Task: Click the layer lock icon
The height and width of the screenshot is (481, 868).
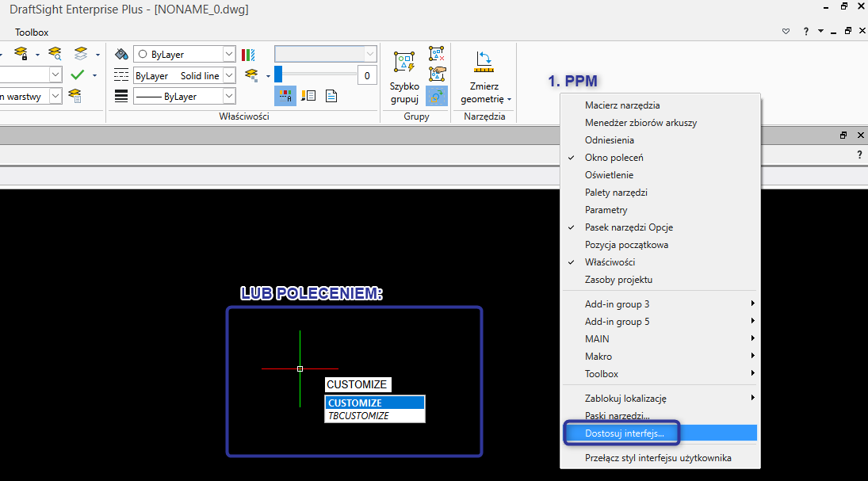Action: point(21,54)
